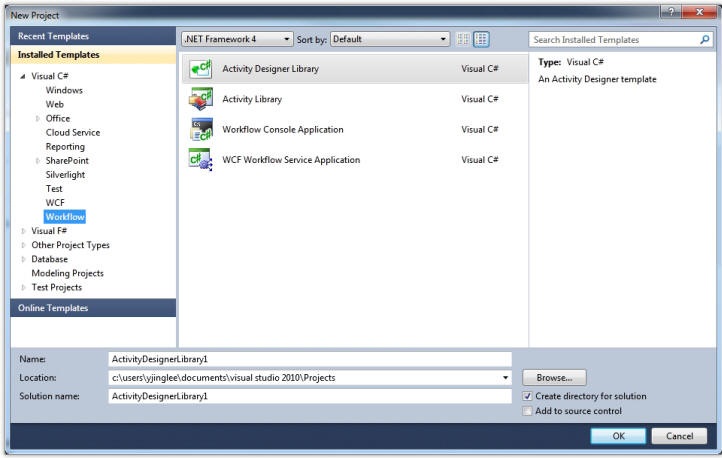The width and height of the screenshot is (722, 458).
Task: Click the OK button
Action: pyautogui.click(x=618, y=436)
